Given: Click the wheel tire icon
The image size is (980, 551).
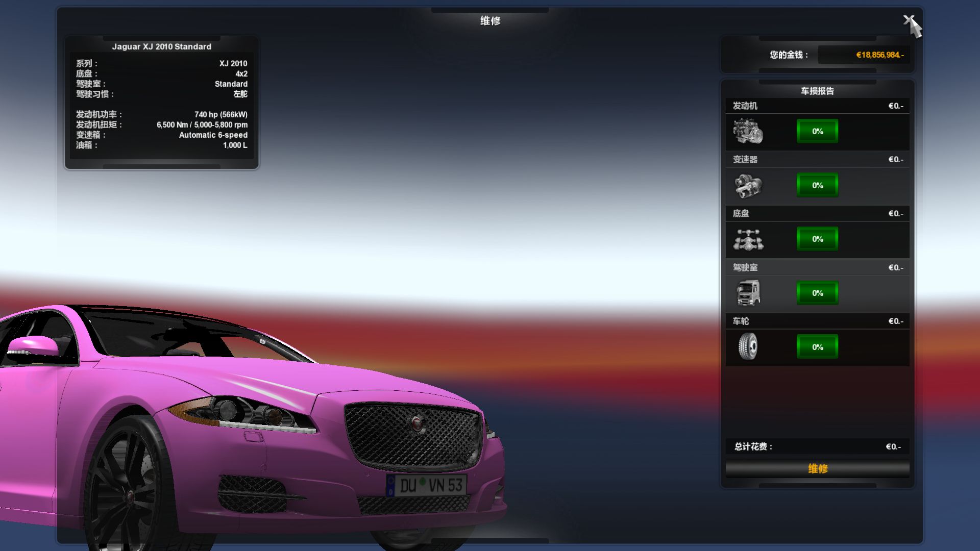Looking at the screenshot, I should coord(748,346).
